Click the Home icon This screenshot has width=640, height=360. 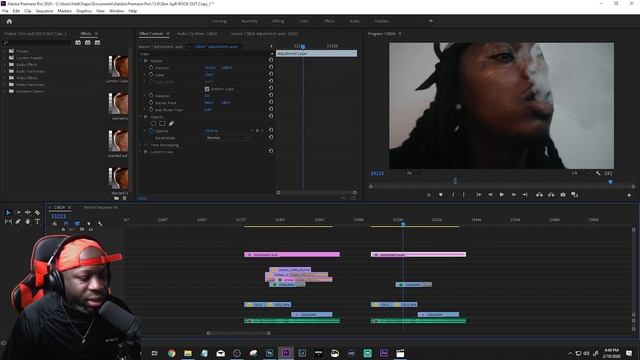9,21
